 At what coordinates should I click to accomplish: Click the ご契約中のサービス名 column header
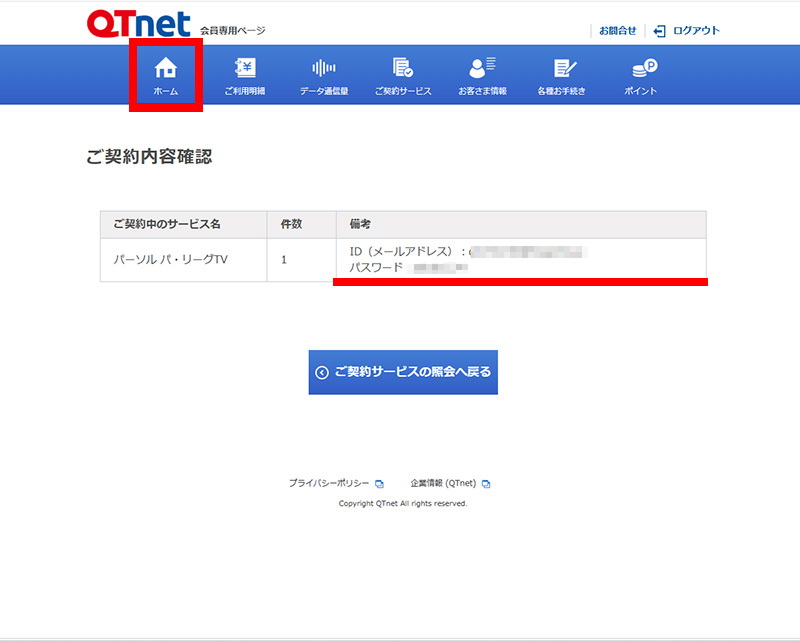(166, 224)
